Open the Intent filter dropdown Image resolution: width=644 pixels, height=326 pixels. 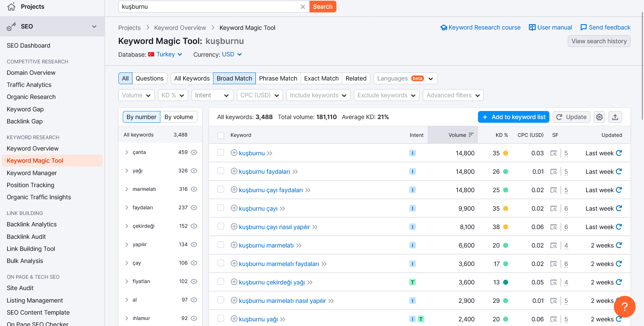point(212,95)
